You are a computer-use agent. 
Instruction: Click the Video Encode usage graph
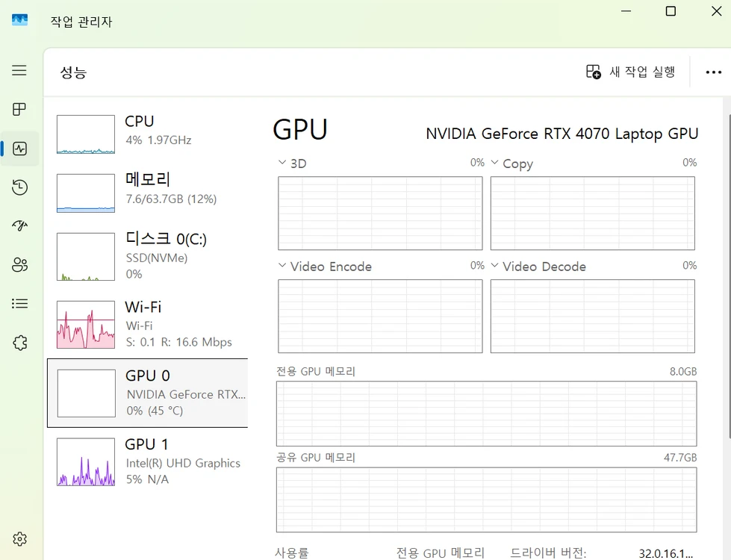(x=380, y=316)
